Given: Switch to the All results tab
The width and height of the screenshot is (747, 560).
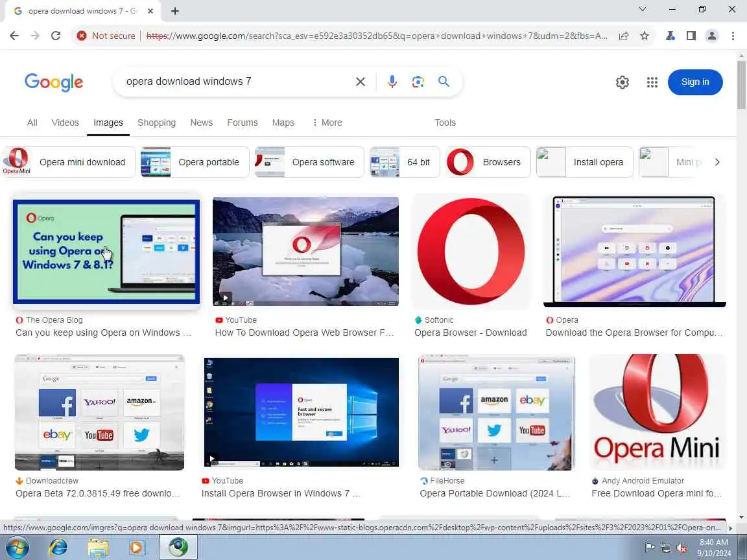Looking at the screenshot, I should pyautogui.click(x=32, y=122).
